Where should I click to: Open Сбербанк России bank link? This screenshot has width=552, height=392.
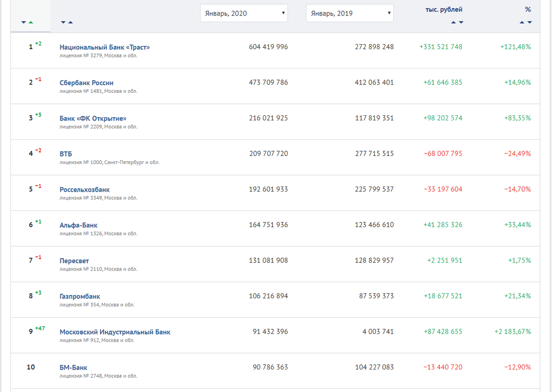point(86,83)
